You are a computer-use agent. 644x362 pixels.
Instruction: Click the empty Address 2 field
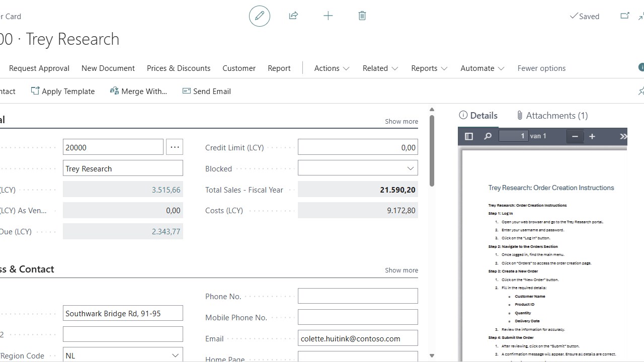123,334
